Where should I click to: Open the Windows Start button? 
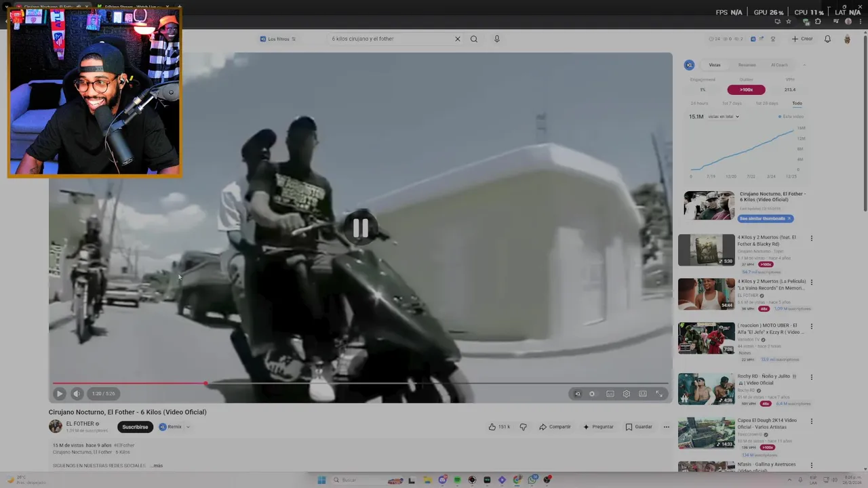321,480
